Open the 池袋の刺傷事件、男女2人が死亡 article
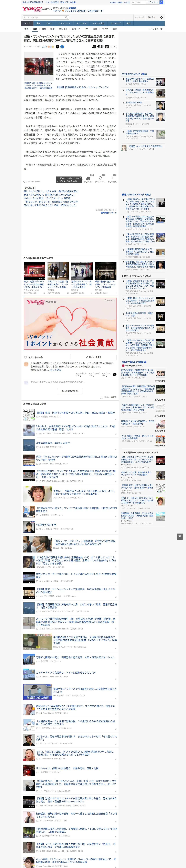Screen dimensions: 186x868 click(x=53, y=443)
